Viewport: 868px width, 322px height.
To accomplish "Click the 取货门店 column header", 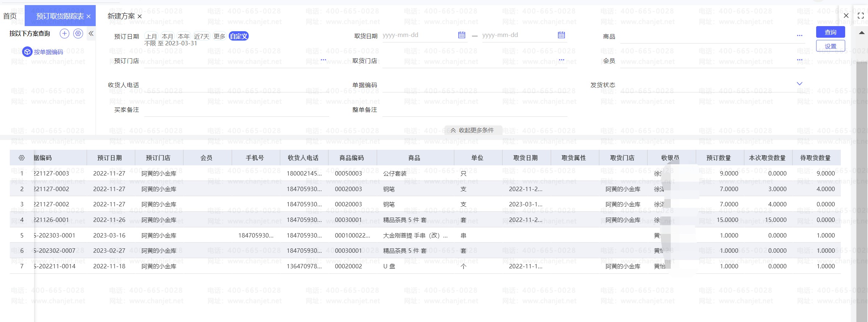I will pyautogui.click(x=623, y=158).
